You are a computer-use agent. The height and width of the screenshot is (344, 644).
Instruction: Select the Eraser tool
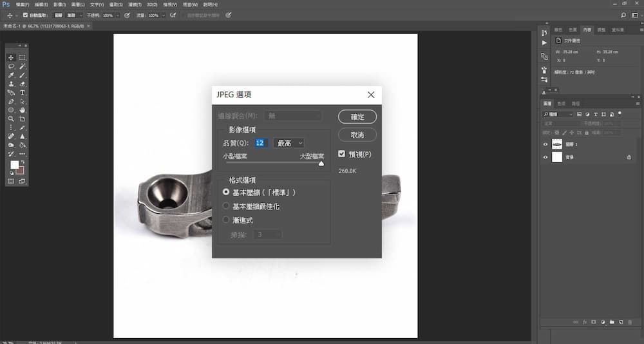22,84
